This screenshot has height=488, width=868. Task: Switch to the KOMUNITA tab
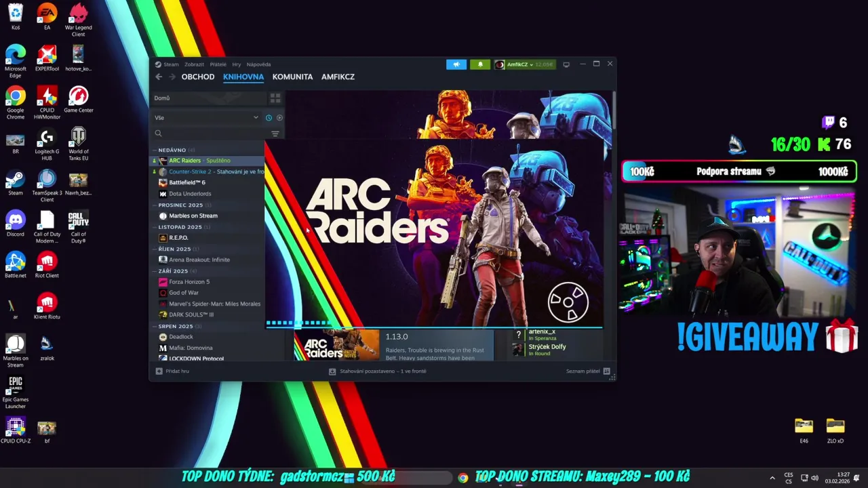pyautogui.click(x=292, y=77)
